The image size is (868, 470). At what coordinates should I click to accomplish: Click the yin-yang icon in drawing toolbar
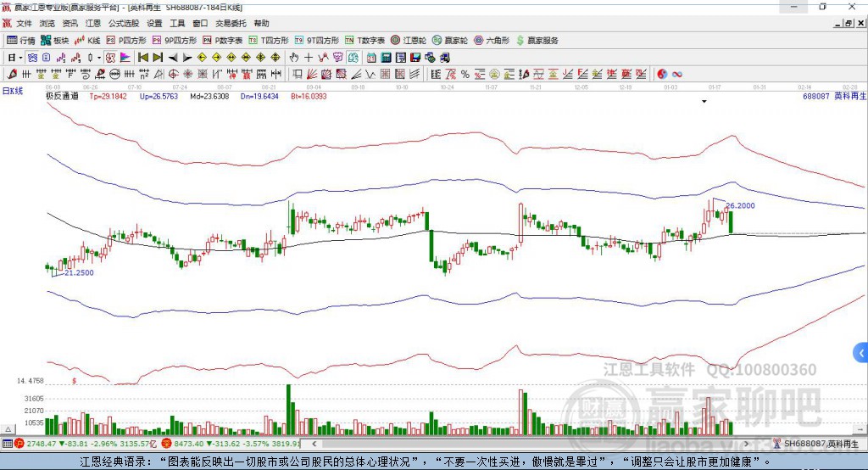tap(661, 74)
